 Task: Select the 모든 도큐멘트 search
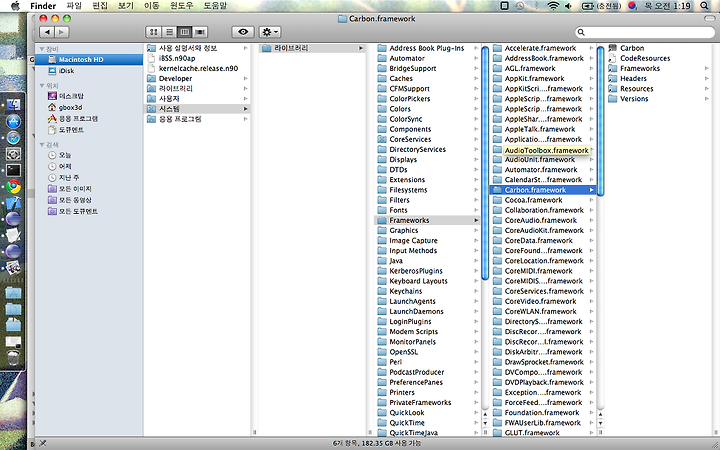[89, 211]
